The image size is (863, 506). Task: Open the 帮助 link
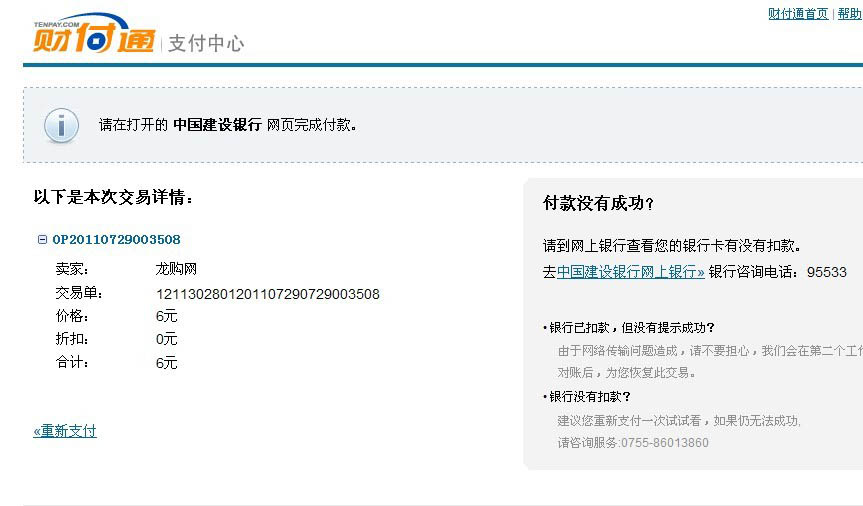pyautogui.click(x=849, y=14)
